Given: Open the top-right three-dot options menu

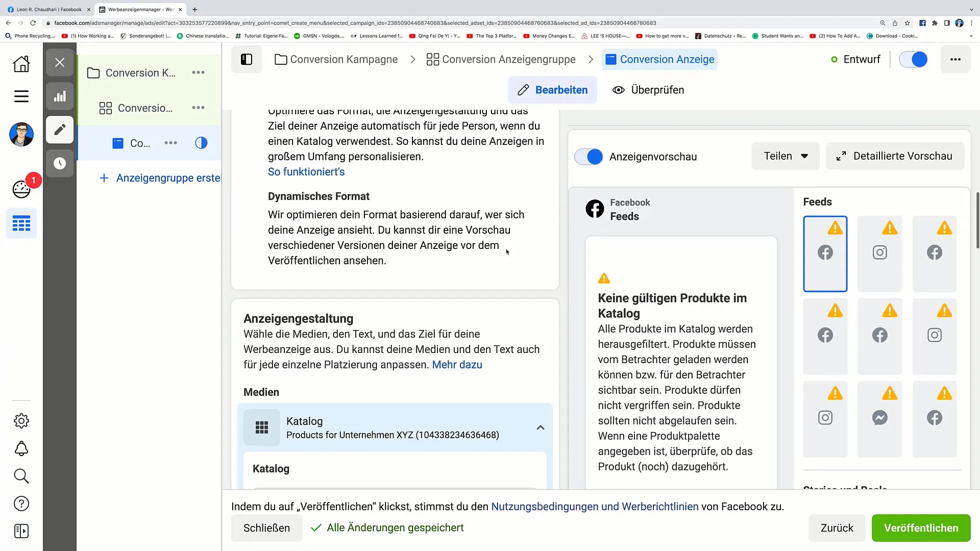Looking at the screenshot, I should [x=955, y=59].
